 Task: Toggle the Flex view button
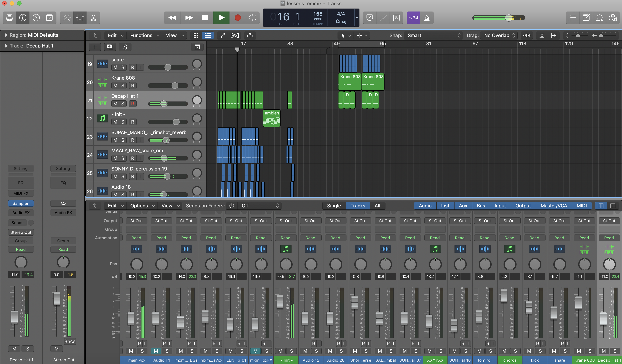click(x=235, y=35)
